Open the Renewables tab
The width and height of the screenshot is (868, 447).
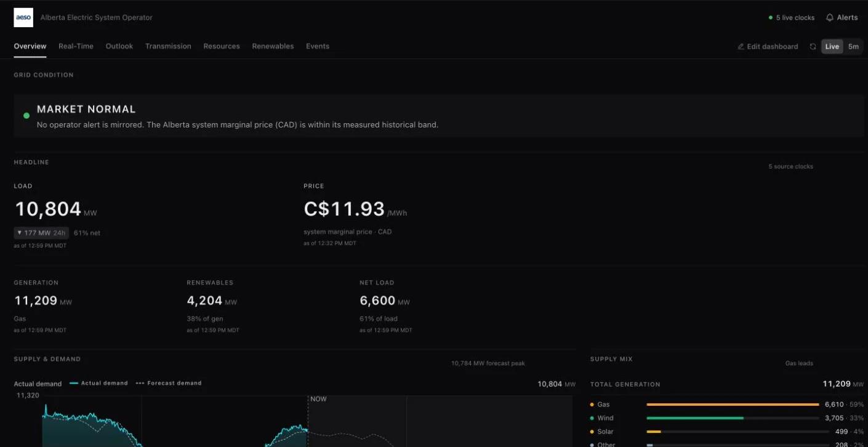coord(273,46)
